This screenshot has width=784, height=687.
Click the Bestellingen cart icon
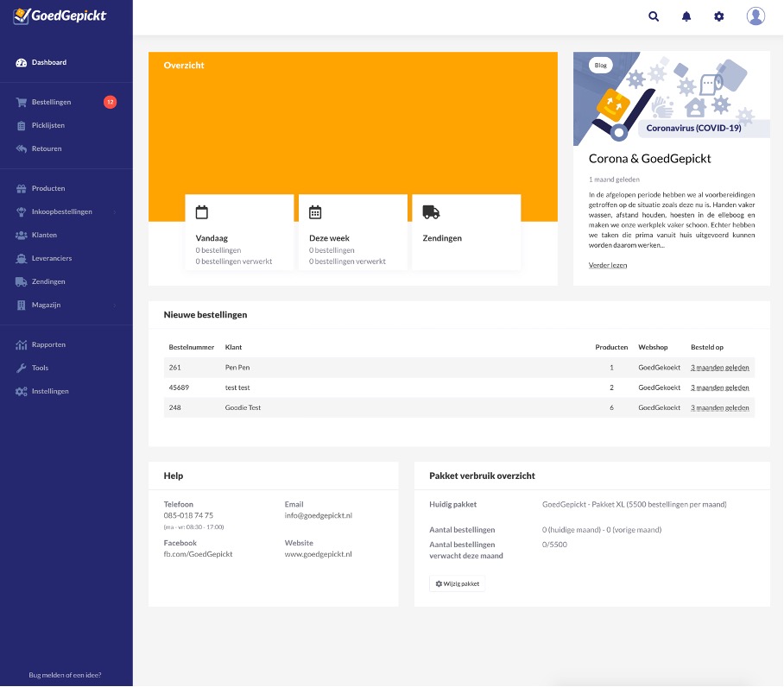(21, 102)
